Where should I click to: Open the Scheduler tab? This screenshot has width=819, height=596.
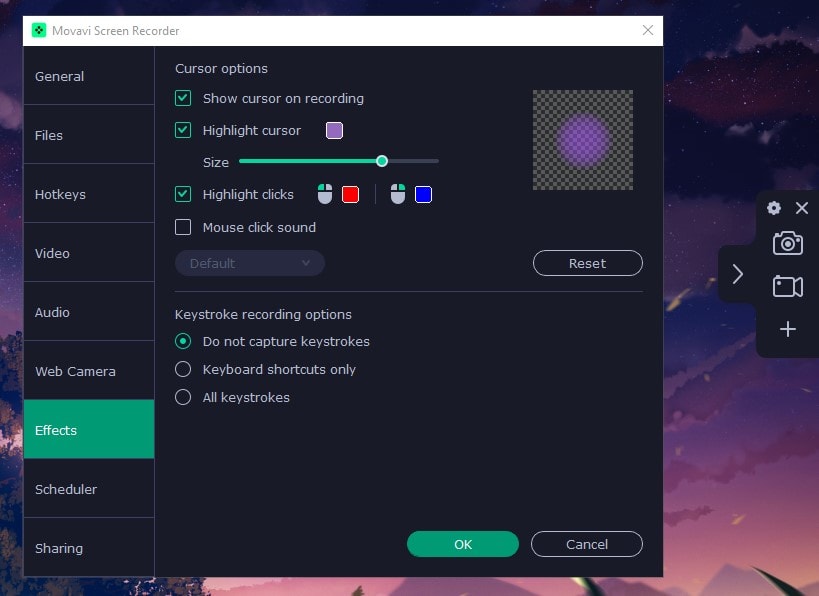[x=89, y=489]
